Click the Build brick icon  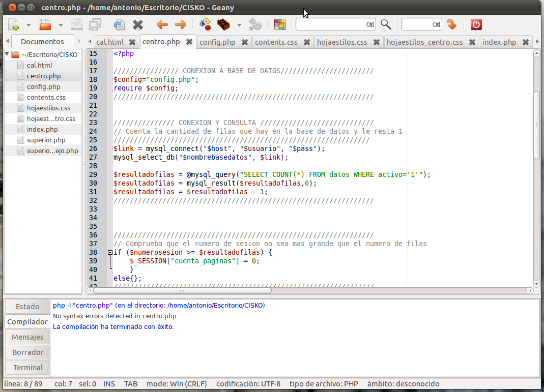tap(223, 24)
